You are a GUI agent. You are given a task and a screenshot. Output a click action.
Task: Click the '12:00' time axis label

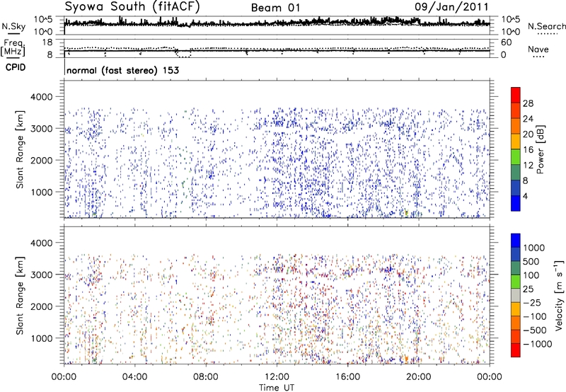(x=277, y=377)
